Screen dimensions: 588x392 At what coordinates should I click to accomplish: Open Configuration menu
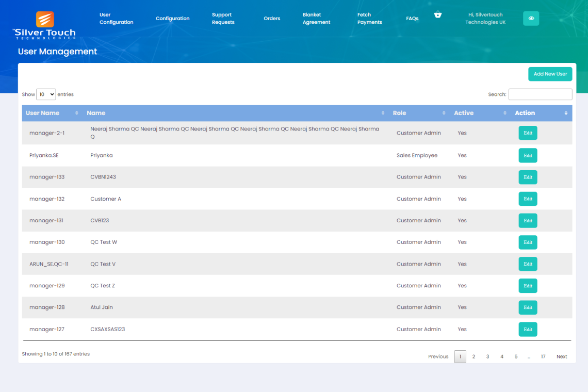point(172,19)
